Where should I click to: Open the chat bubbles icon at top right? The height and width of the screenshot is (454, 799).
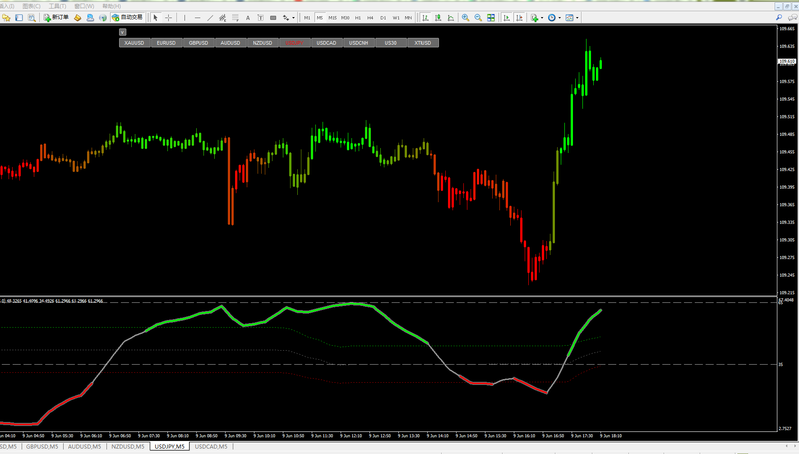pos(792,18)
